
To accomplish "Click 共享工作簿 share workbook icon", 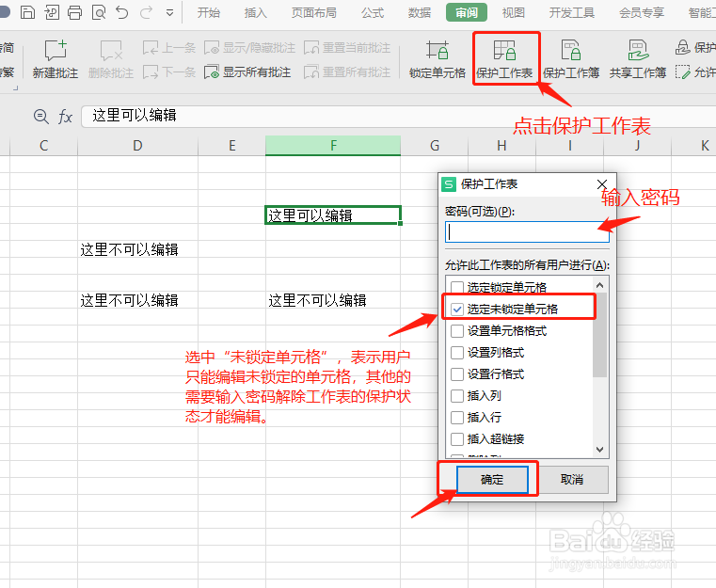I will tap(638, 59).
